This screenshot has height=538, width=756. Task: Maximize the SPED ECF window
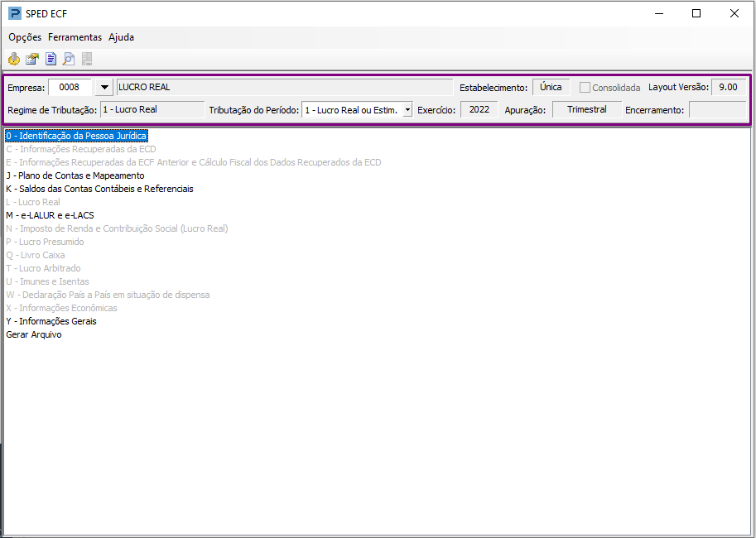pos(696,13)
